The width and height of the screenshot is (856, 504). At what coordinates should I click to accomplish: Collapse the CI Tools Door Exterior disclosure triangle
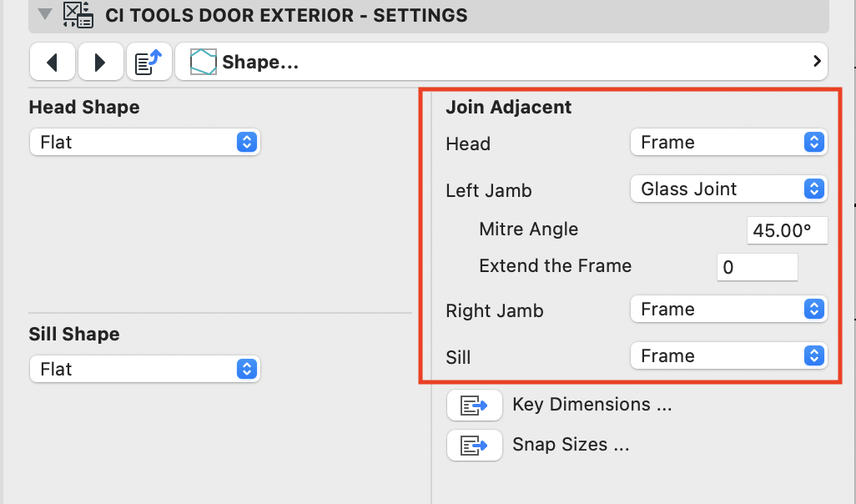coord(44,14)
